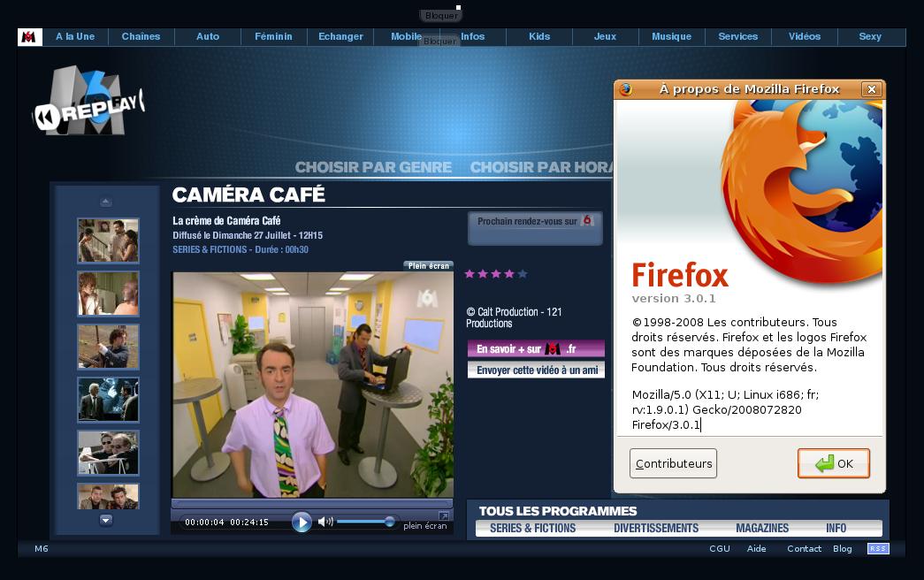Screen dimensions: 924x580
Task: Open 'A la Une' navigation tab
Action: point(75,36)
